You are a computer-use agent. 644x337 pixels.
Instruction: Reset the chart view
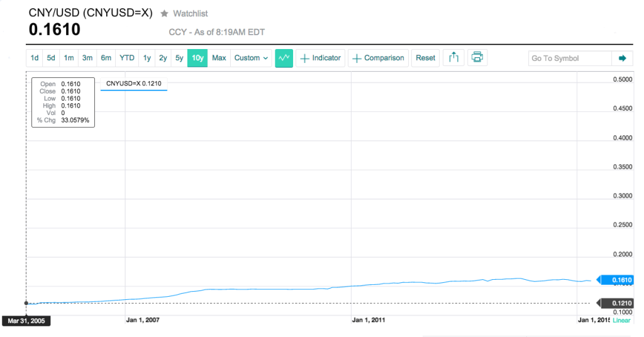coord(426,58)
